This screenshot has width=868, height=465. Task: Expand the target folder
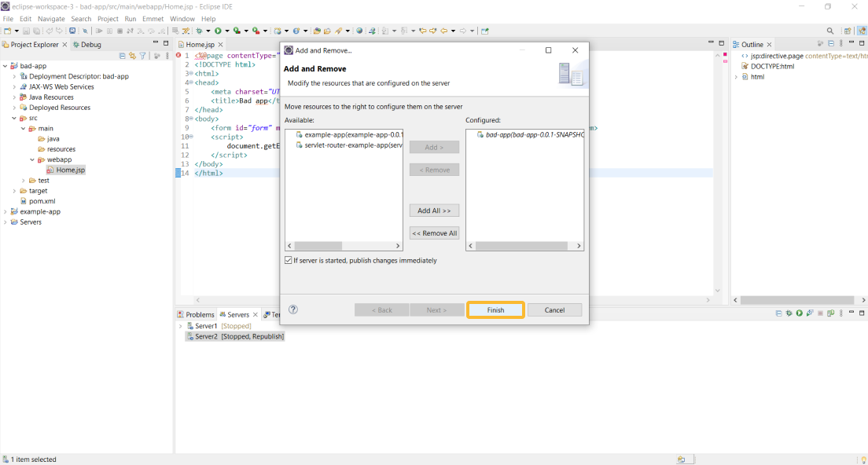14,191
